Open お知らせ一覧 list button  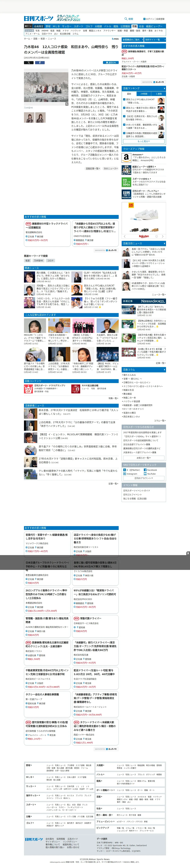pyautogui.click(x=144, y=458)
